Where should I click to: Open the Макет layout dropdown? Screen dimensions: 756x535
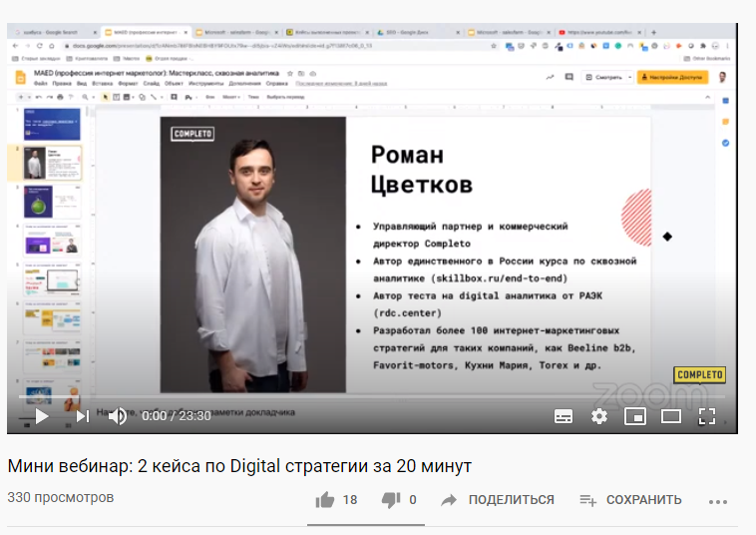(230, 97)
